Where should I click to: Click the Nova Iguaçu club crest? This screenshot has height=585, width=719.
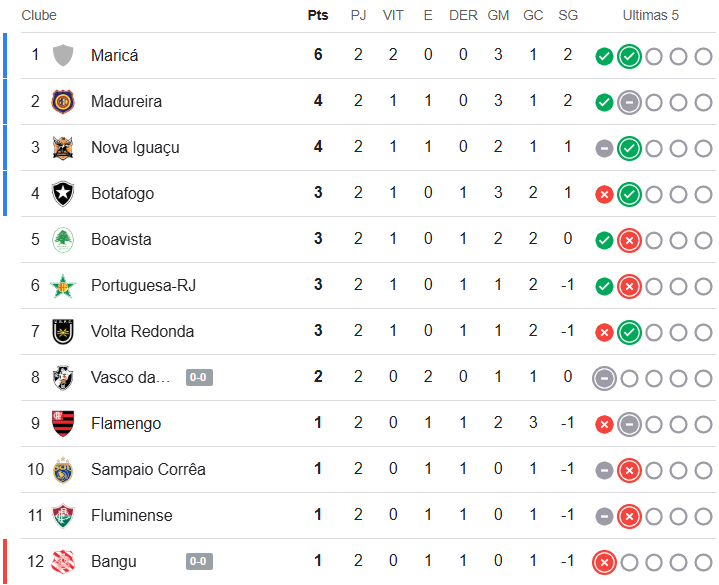(63, 147)
